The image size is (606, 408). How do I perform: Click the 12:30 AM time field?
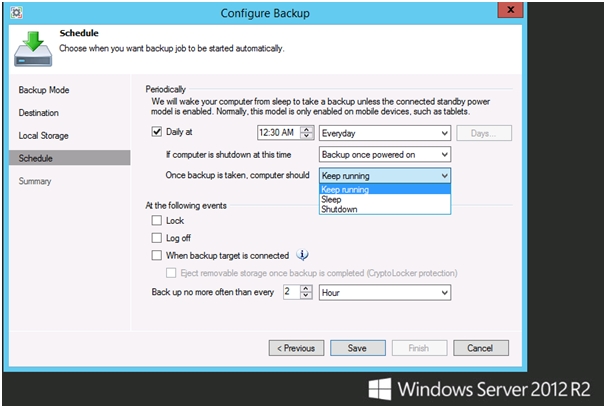pyautogui.click(x=278, y=133)
